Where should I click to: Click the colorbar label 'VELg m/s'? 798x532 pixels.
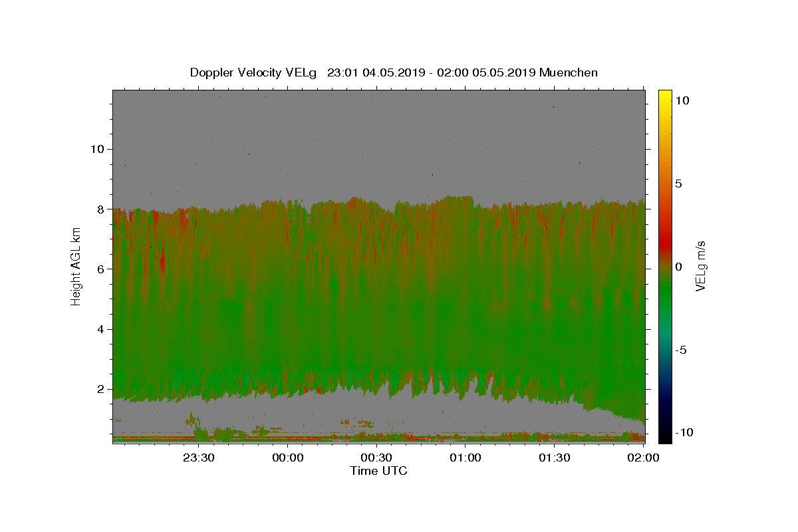click(701, 266)
